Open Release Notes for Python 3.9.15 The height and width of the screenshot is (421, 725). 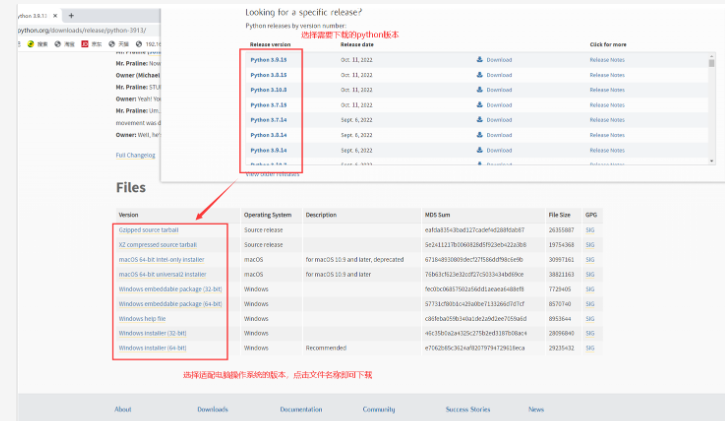(607, 60)
